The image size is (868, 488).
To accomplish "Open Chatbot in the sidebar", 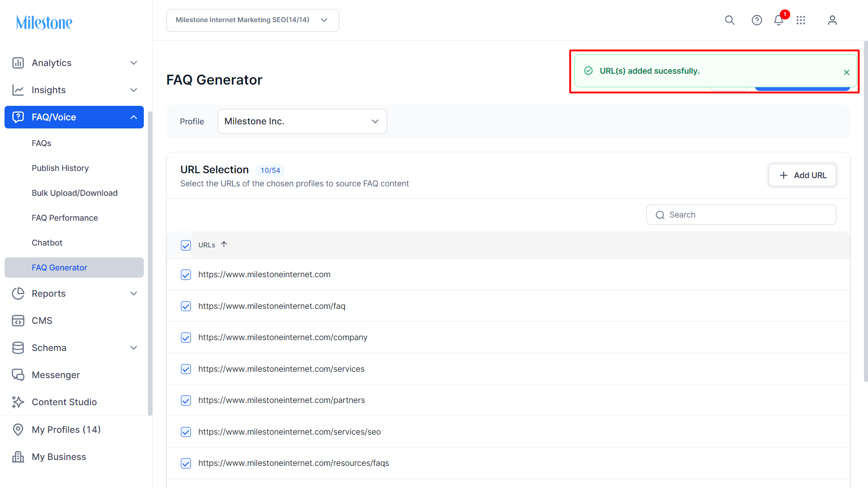I will [47, 243].
